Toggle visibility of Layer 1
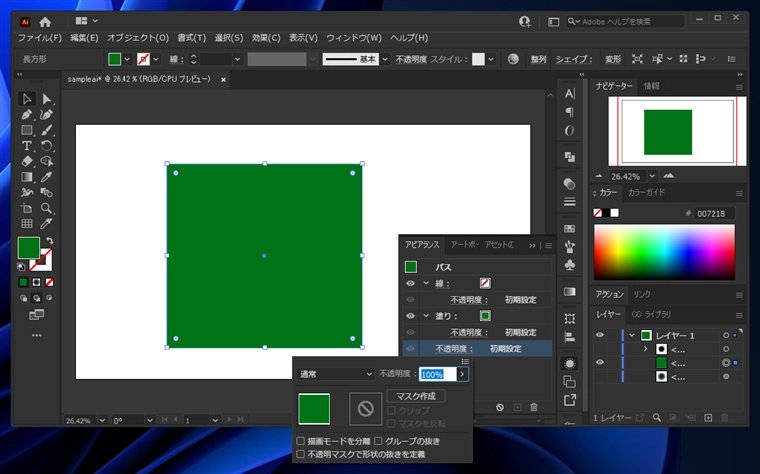Screen dimensions: 760x474 tap(600, 335)
